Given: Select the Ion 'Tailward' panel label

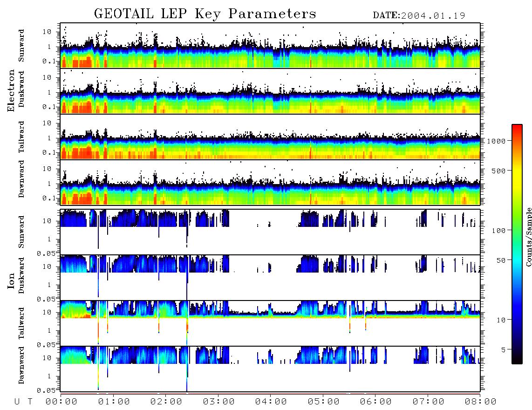Looking at the screenshot, I should pos(21,323).
